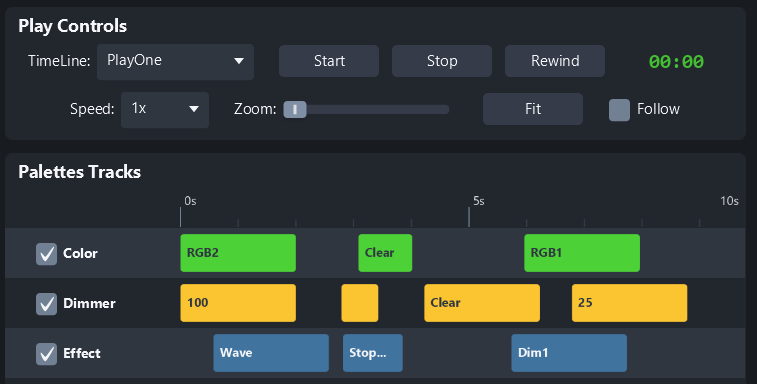Uncheck the Dimmer track checkbox
Screen dimensions: 757x384
[x=46, y=304]
